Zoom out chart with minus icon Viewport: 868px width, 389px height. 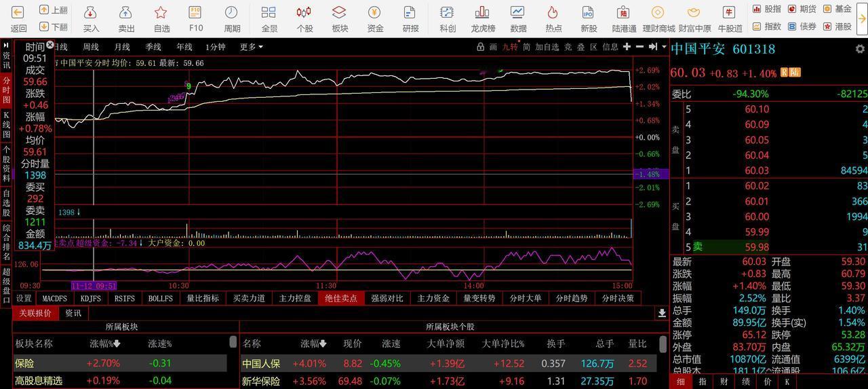(x=640, y=47)
